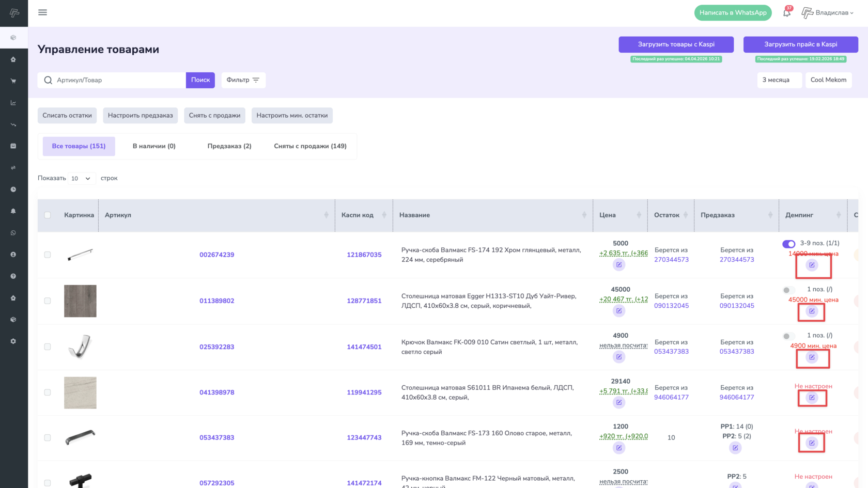
Task: Open the hamburger menu at top left
Action: tap(42, 12)
